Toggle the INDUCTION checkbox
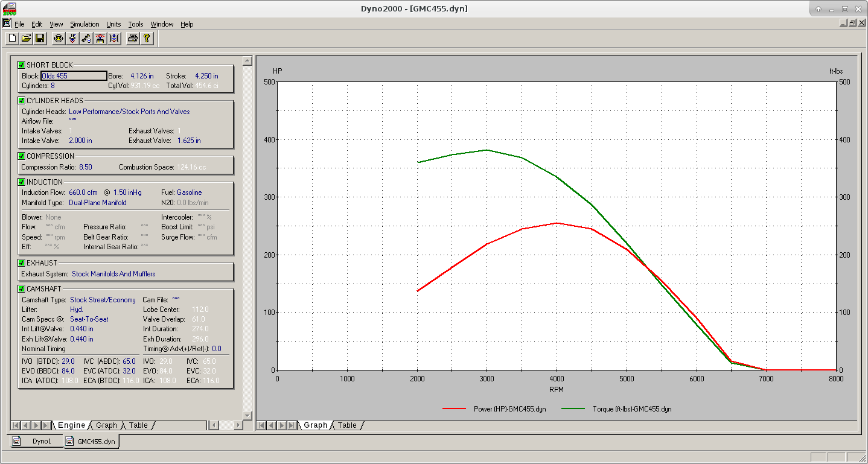Viewport: 868px width, 464px height. [22, 182]
